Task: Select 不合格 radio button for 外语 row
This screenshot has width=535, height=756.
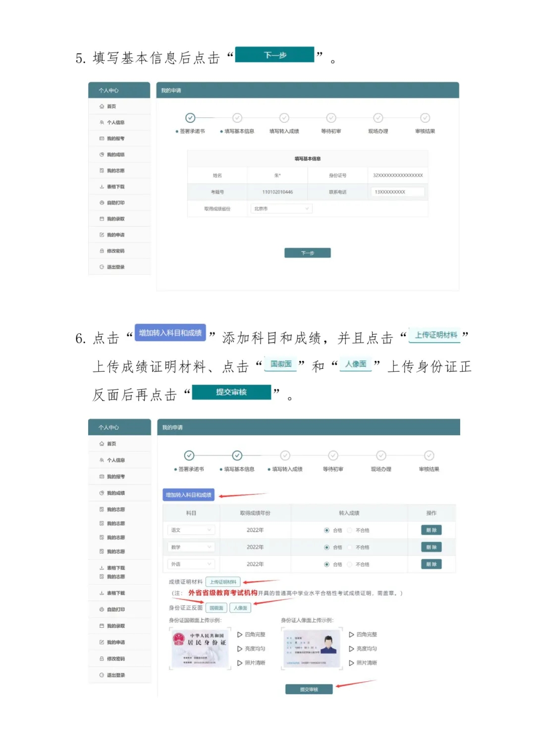Action: click(x=350, y=564)
